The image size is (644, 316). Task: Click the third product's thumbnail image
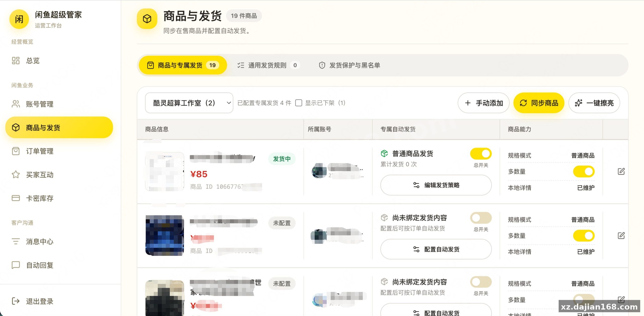pyautogui.click(x=165, y=298)
